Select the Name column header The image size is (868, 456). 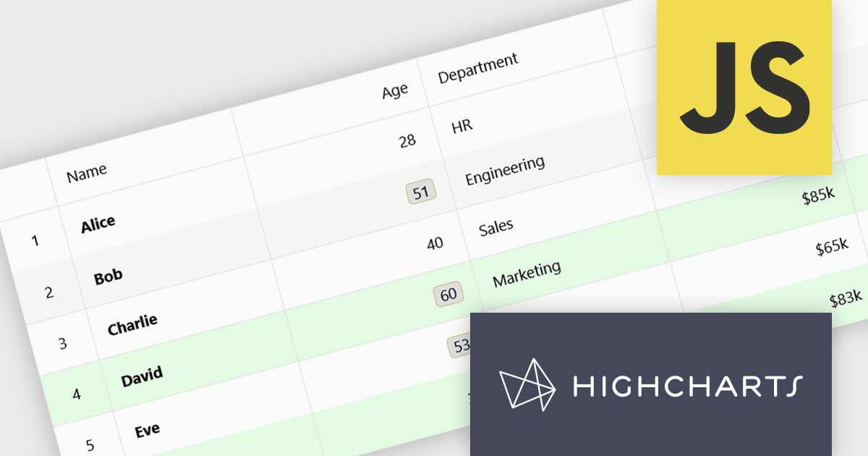coord(87,172)
